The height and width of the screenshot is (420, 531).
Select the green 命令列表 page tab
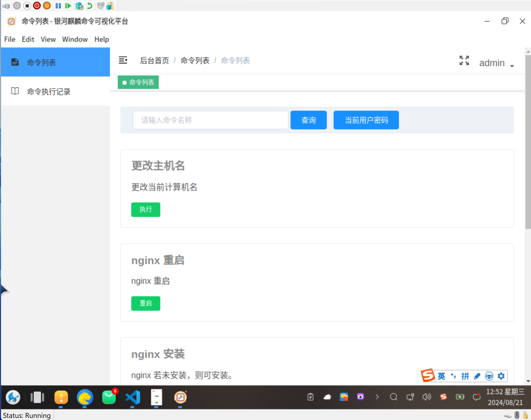(138, 82)
